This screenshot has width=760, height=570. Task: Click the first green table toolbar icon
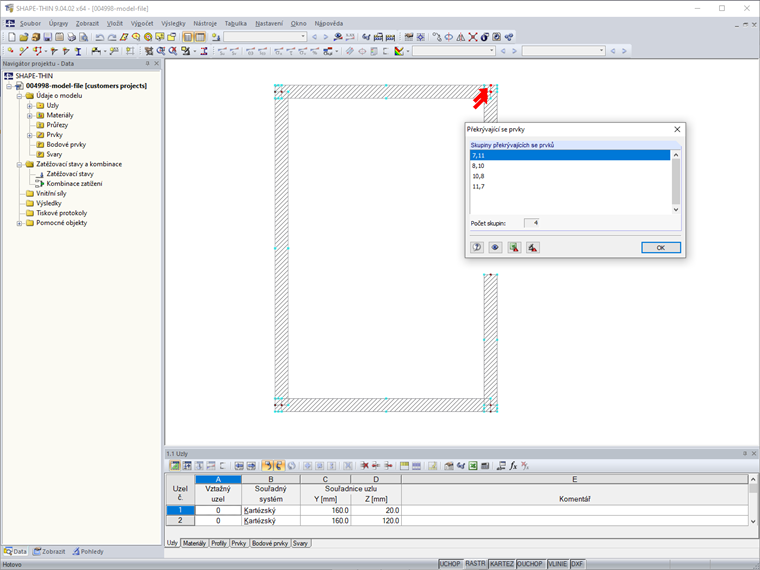[x=174, y=466]
